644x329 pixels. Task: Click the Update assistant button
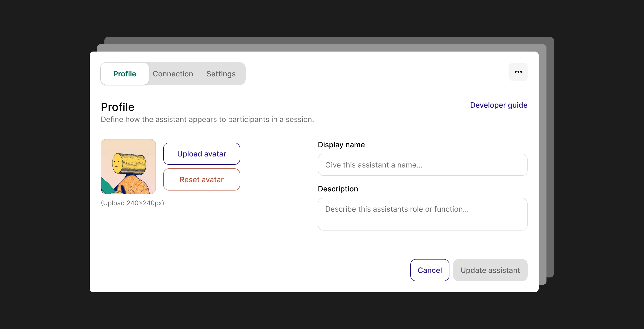[x=490, y=270]
